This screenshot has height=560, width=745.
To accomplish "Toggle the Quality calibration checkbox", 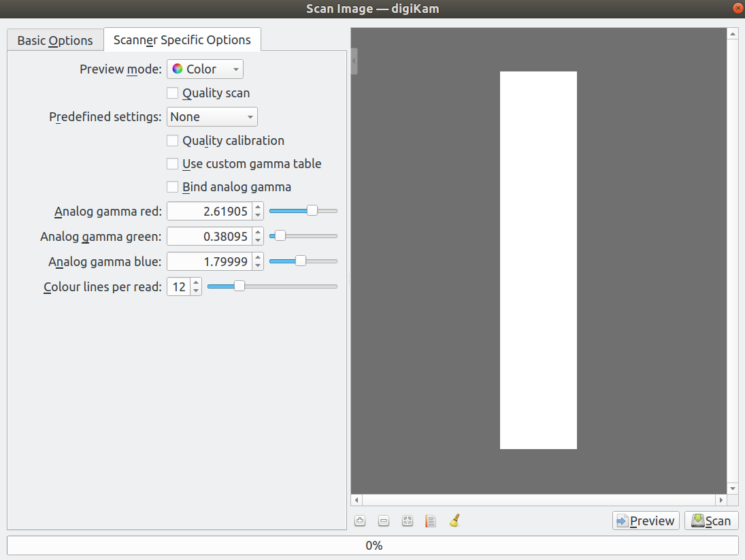I will point(173,141).
